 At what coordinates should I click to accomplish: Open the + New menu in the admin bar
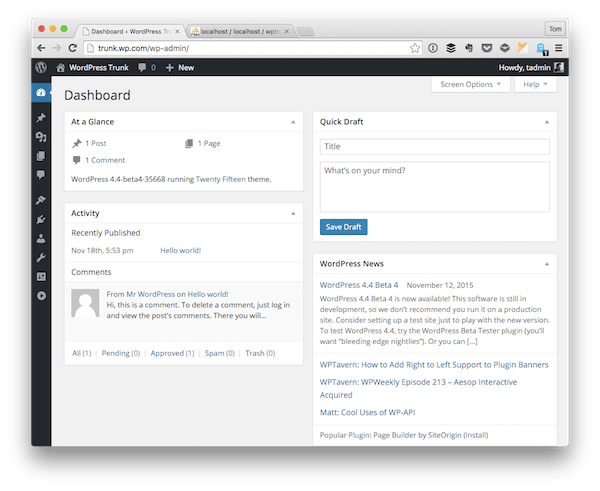pos(180,68)
